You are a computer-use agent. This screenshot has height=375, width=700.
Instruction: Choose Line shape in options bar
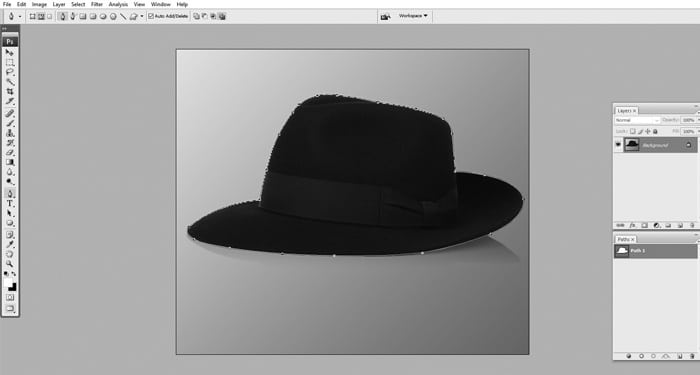123,17
